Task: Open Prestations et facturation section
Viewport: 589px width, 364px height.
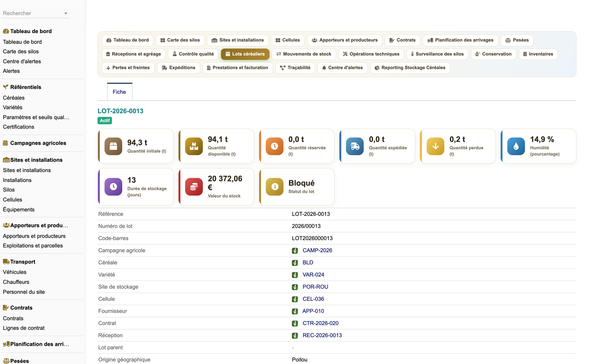Action: point(237,68)
